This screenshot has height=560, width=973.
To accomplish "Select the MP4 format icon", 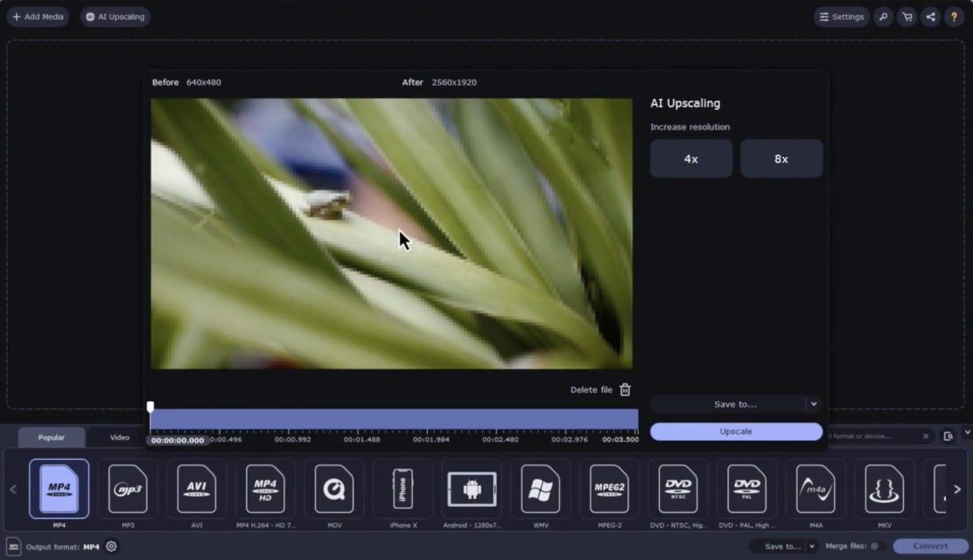I will click(59, 489).
